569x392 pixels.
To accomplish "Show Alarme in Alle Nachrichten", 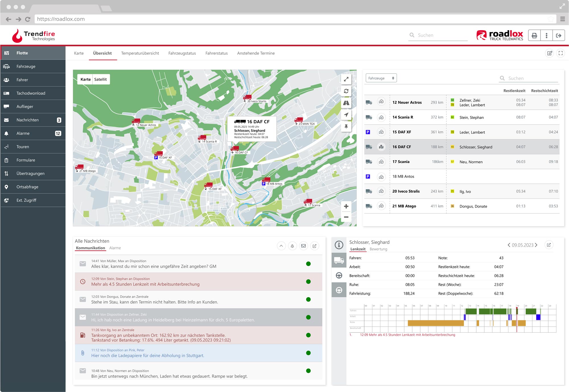I will pos(115,248).
